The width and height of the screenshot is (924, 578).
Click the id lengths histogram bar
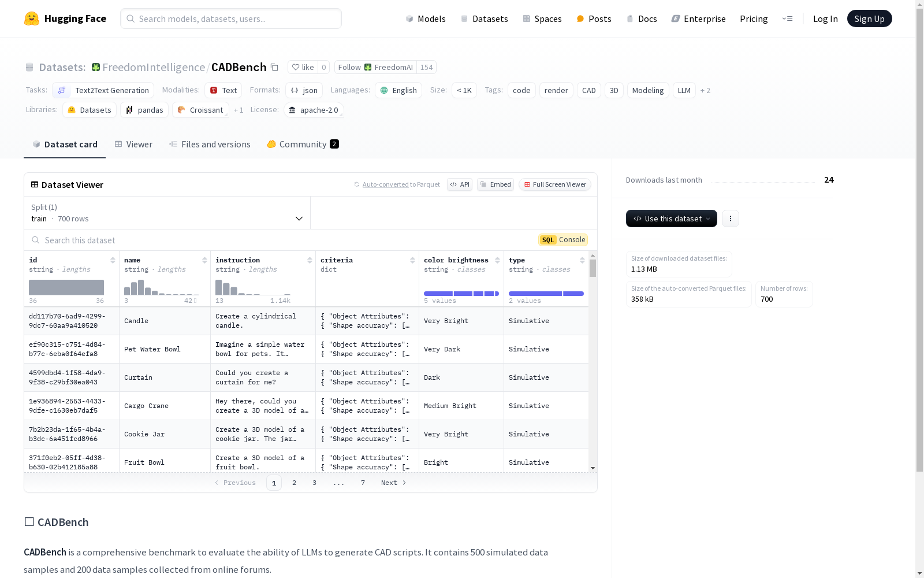pos(66,287)
